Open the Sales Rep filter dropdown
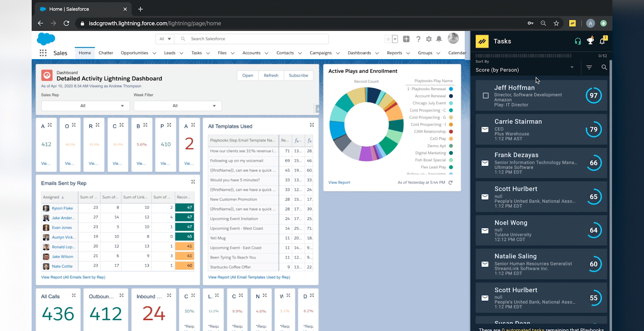Screen dimensions: 644x331 pos(85,106)
